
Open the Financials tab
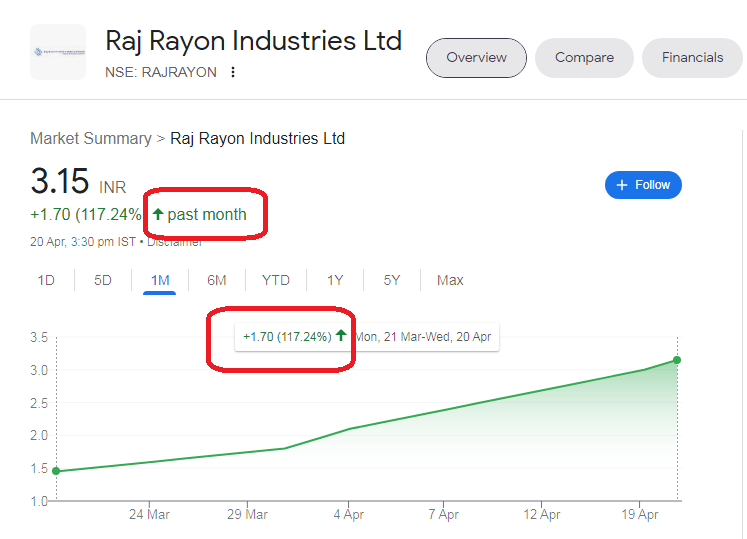click(692, 58)
